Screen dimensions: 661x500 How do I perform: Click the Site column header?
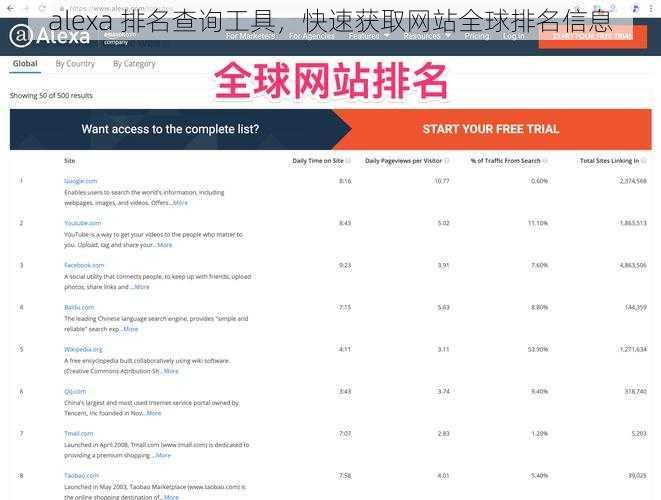coord(70,161)
